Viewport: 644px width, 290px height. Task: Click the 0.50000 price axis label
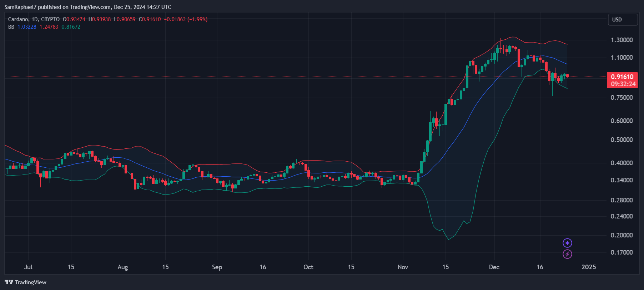pos(622,140)
